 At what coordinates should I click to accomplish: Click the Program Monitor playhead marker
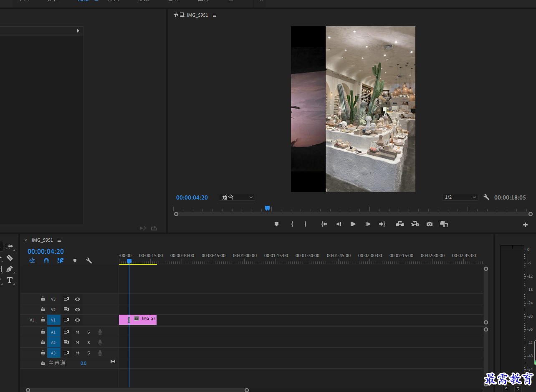(x=267, y=208)
